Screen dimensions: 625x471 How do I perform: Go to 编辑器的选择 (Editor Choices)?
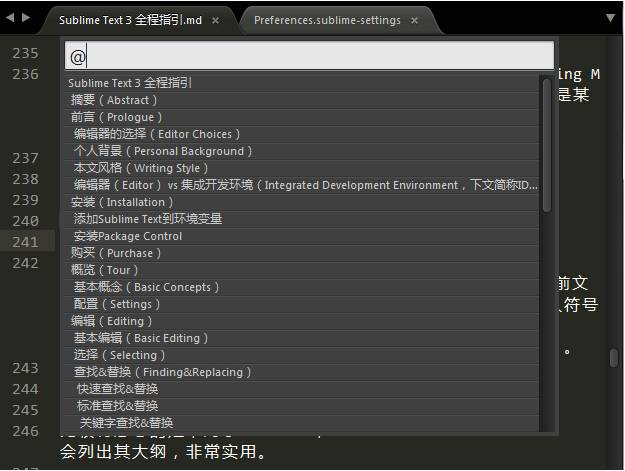point(301,134)
